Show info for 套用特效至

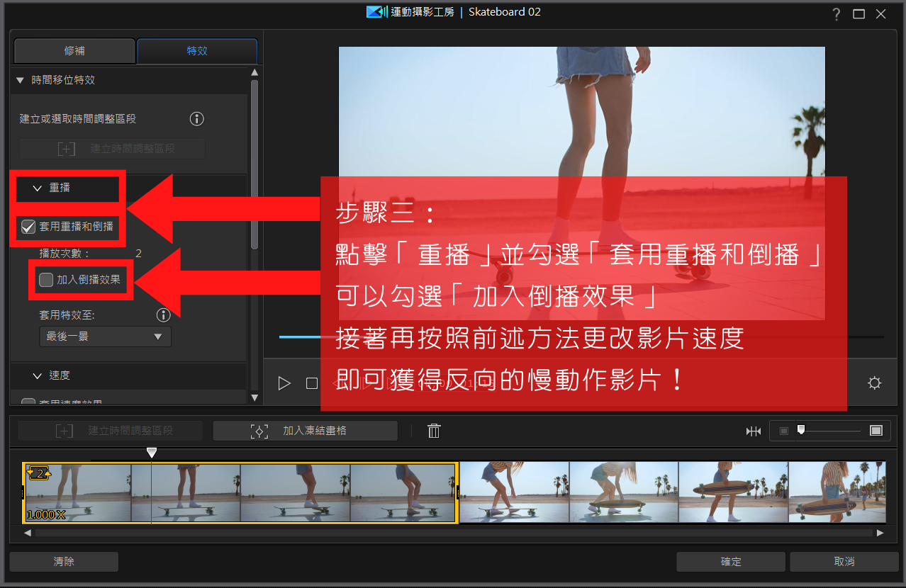tap(164, 315)
